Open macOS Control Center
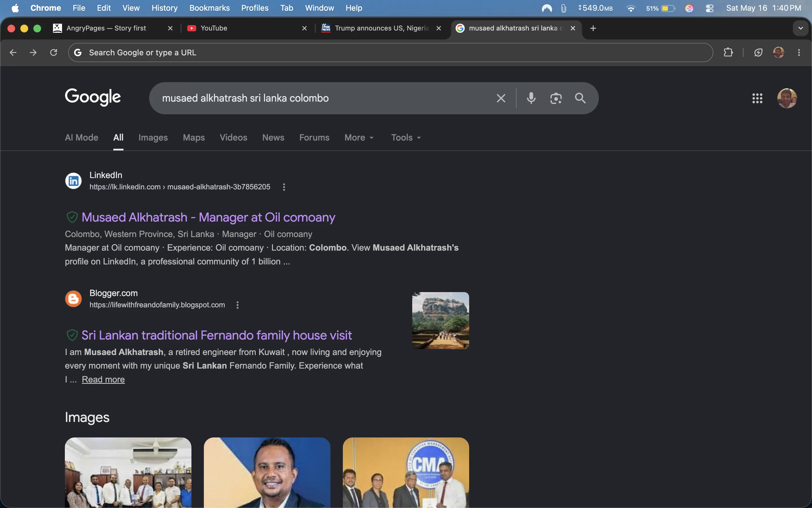The height and width of the screenshot is (508, 812). point(710,8)
